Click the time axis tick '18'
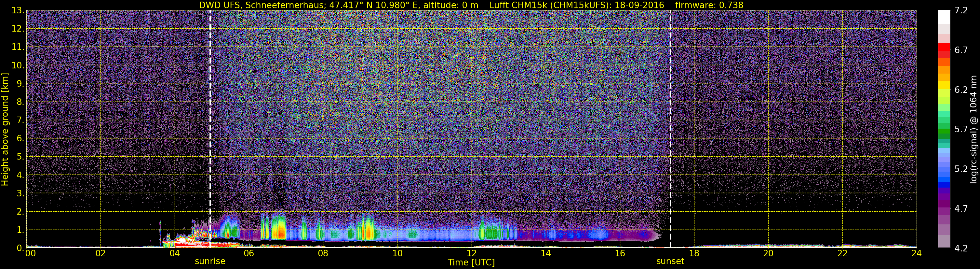Screen dimensions: 980x269 694,253
